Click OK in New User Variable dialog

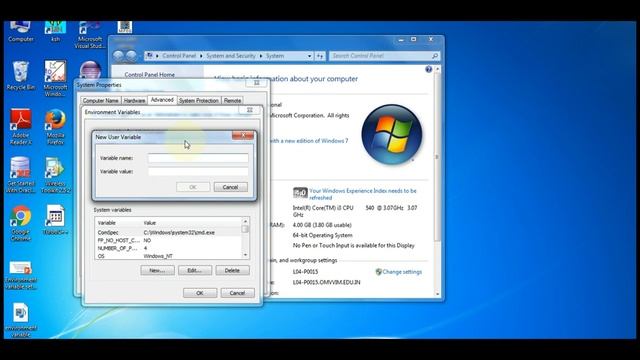pos(193,187)
